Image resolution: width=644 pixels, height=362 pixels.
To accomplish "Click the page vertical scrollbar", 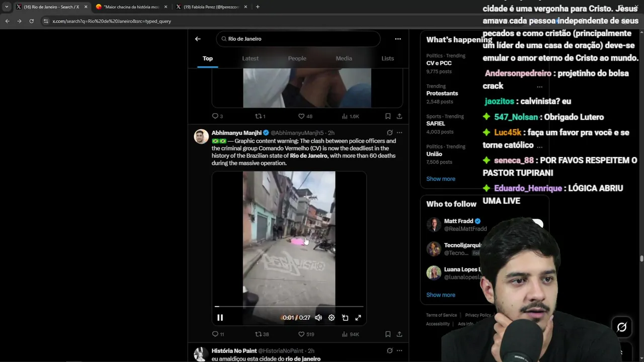I will coord(641,258).
